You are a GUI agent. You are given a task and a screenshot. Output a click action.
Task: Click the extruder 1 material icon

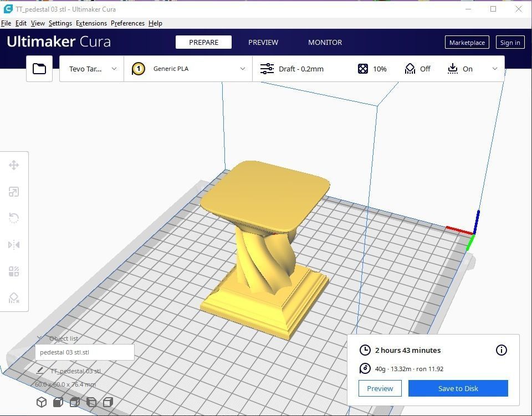click(138, 69)
